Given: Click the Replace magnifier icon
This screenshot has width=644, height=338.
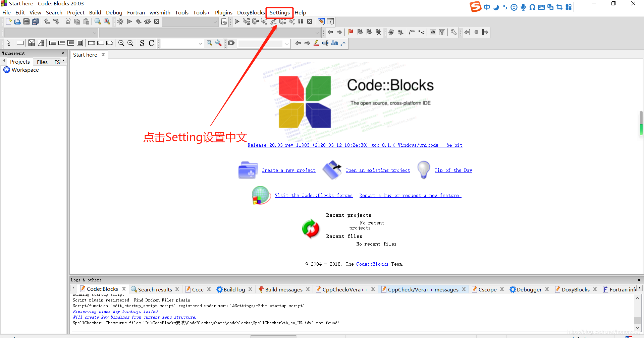Looking at the screenshot, I should 107,22.
